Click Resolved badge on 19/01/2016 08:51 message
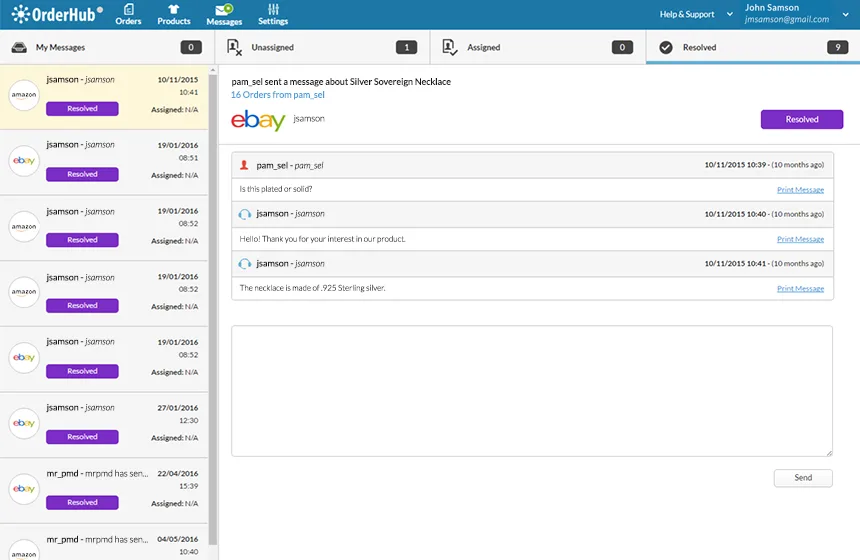Viewport: 860px width, 560px height. [x=82, y=174]
